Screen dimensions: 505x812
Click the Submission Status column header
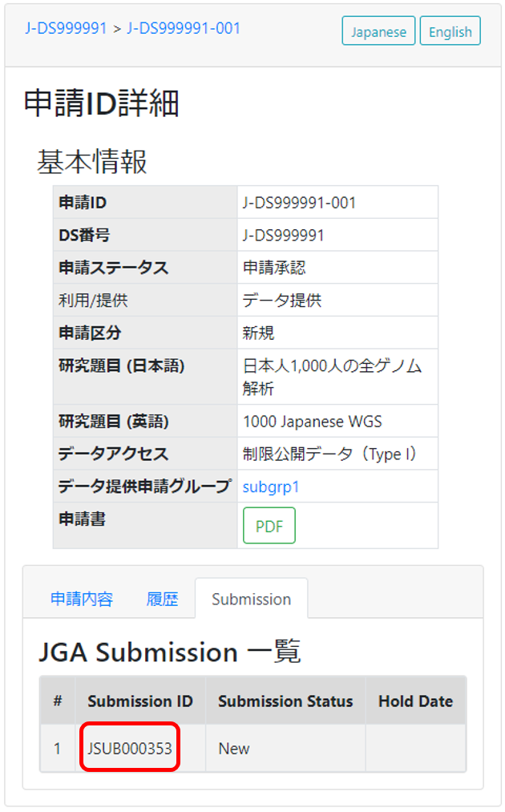click(x=285, y=701)
